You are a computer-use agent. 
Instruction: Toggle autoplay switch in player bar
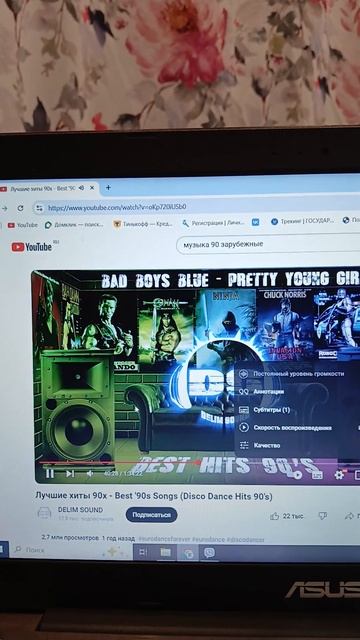(x=297, y=475)
